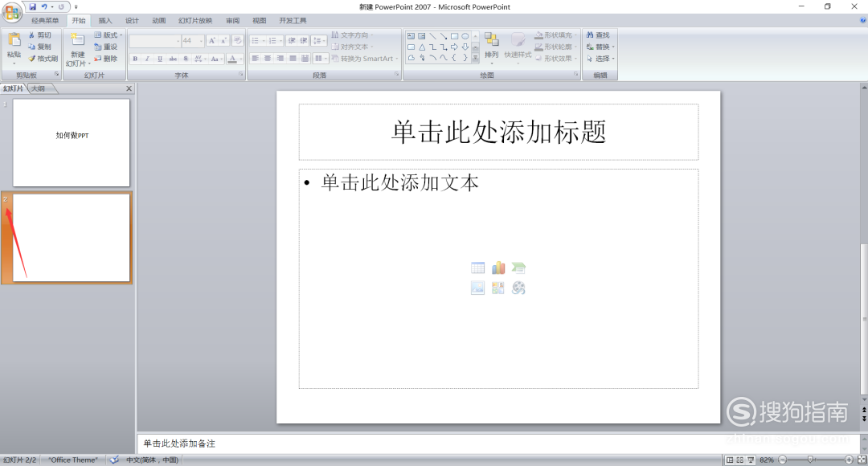Insert chart from placeholder icon

(x=498, y=268)
